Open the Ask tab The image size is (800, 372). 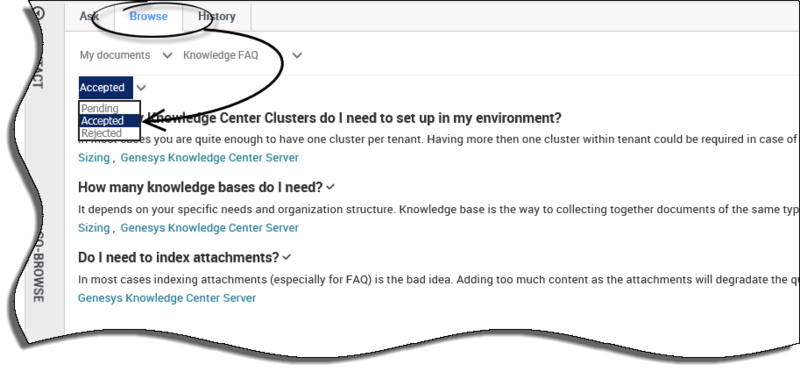[x=89, y=16]
